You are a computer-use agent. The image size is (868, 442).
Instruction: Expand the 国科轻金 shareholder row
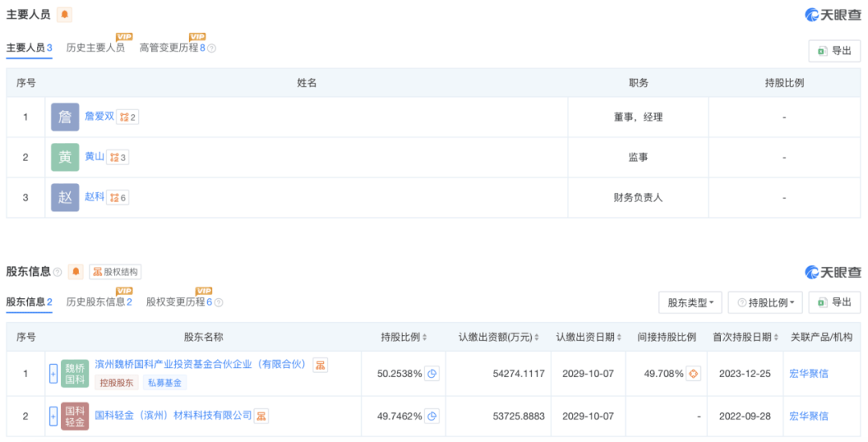53,416
